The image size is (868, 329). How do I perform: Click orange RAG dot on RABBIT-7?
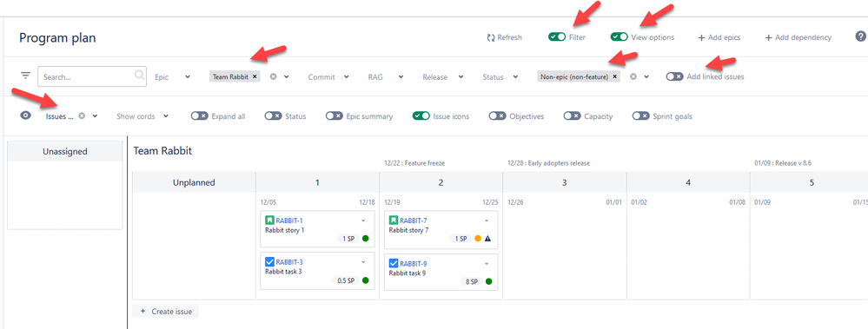[478, 239]
